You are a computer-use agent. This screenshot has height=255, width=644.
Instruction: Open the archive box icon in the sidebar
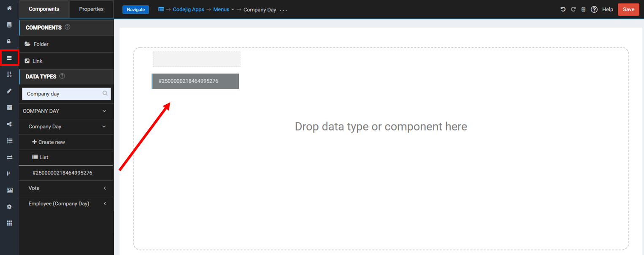[9, 107]
